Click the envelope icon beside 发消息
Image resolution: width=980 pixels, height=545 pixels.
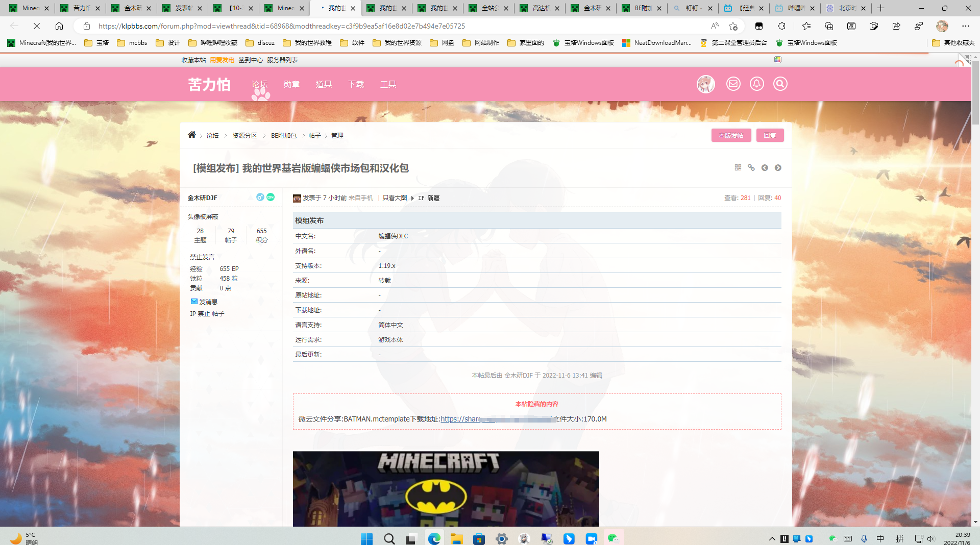[194, 302]
